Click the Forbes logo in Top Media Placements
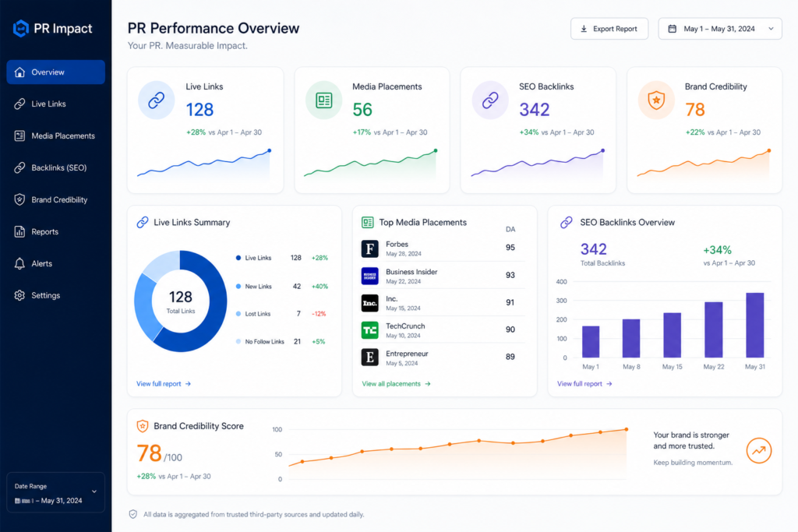Screen dimensions: 798x532 click(x=370, y=248)
